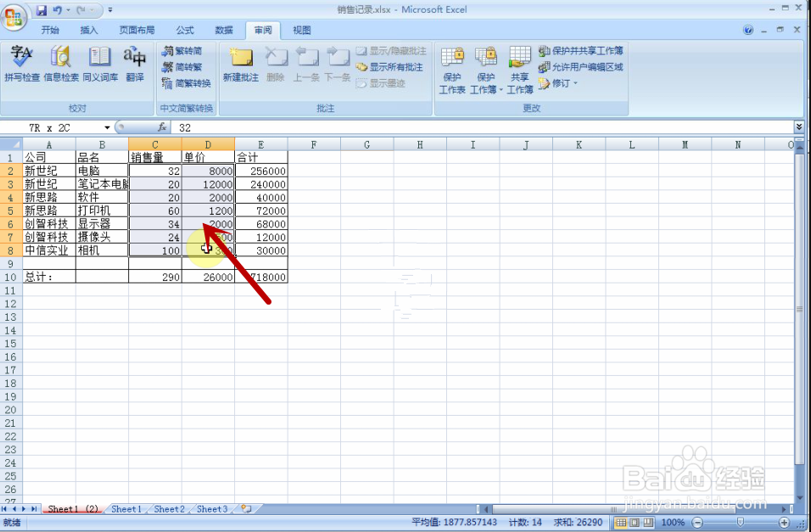Viewport: 811px width, 532px height.
Task: Open the Office button menu
Action: click(14, 17)
